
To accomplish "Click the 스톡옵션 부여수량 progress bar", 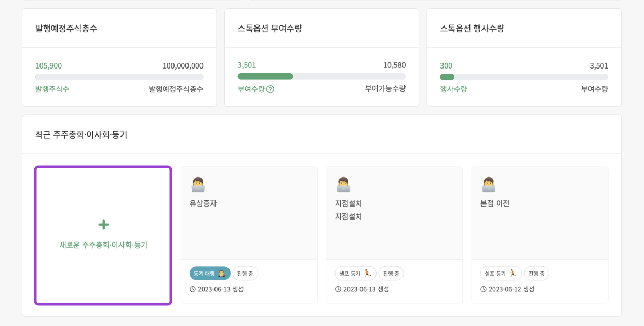I will pos(321,76).
